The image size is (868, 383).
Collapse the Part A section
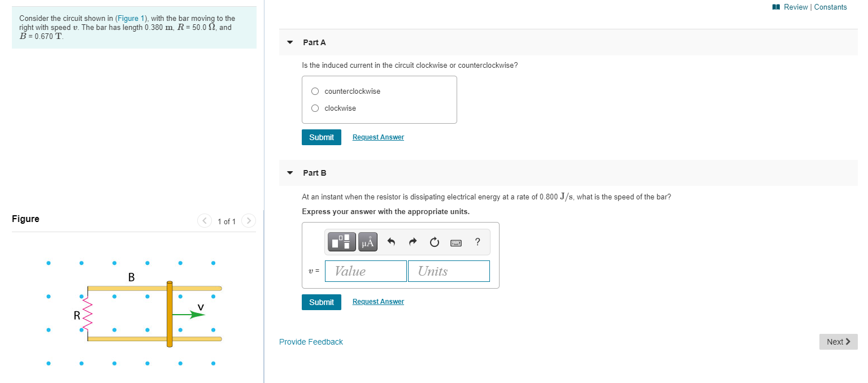click(290, 42)
